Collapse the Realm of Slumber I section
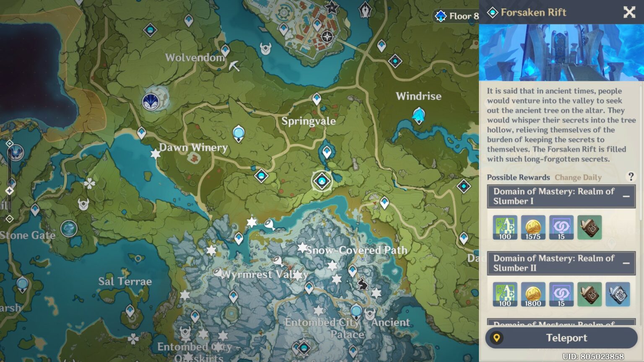Viewport: 644px width, 362px height. tap(626, 196)
